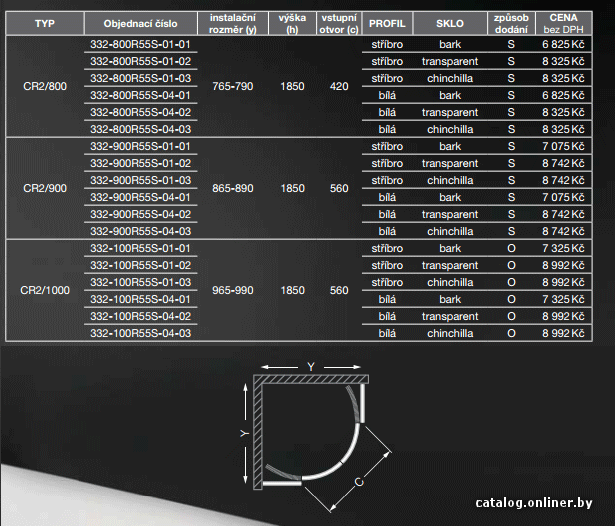Click the 865-890 installation dimension value
The image size is (615, 526).
(x=233, y=188)
